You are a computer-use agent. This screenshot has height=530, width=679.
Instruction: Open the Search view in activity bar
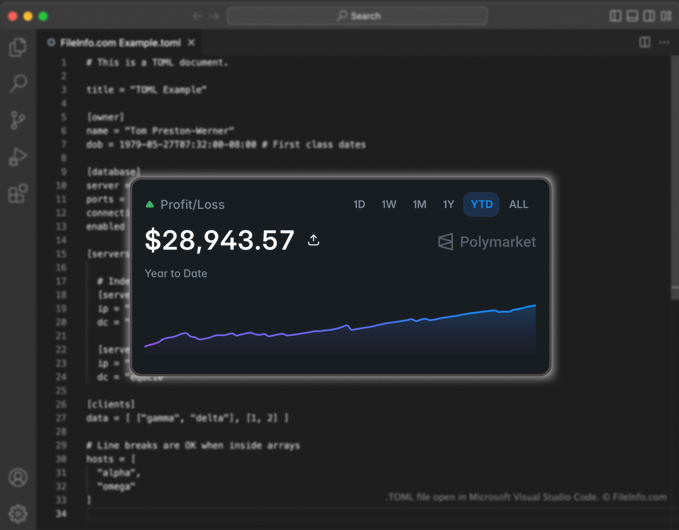point(18,83)
